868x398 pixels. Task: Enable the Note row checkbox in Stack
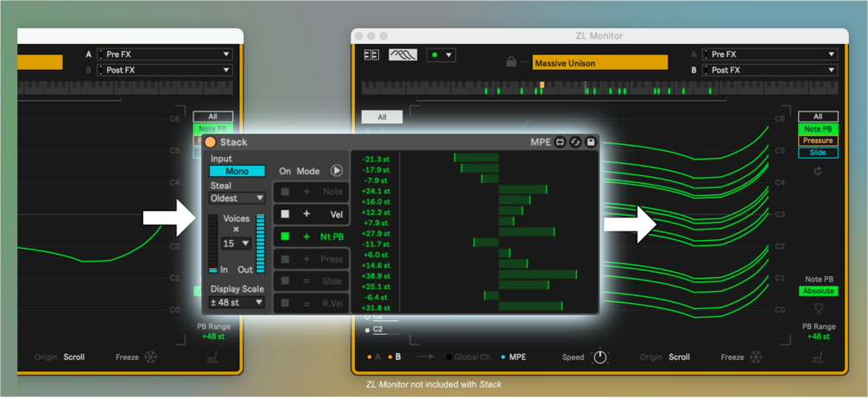click(285, 192)
